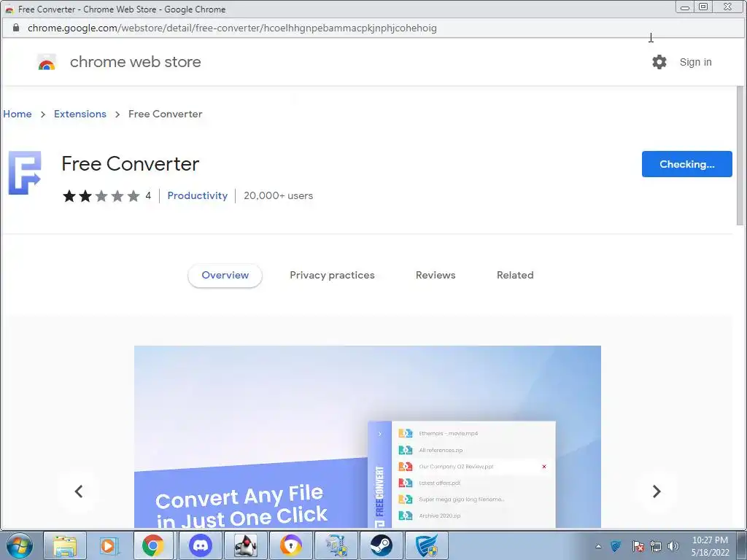Image resolution: width=747 pixels, height=560 pixels.
Task: Switch to the Privacy practices tab
Action: pos(332,275)
